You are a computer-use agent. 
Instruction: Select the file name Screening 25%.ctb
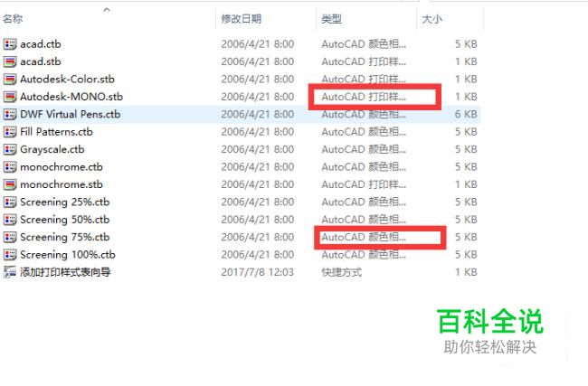[x=65, y=202]
